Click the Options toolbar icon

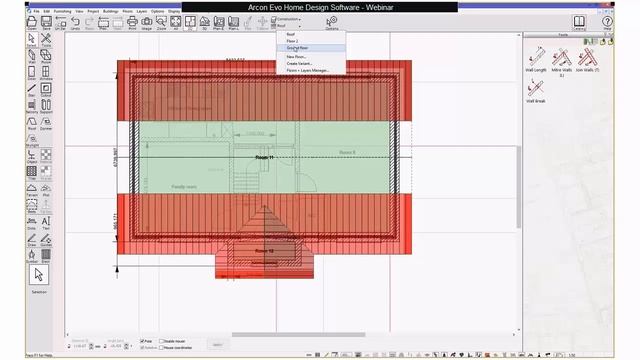tap(332, 22)
